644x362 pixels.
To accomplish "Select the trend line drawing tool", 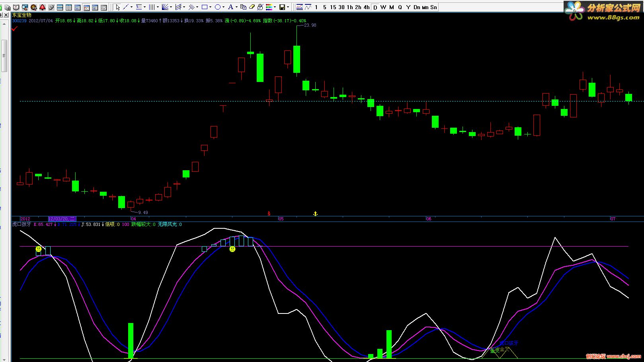I will [125, 7].
